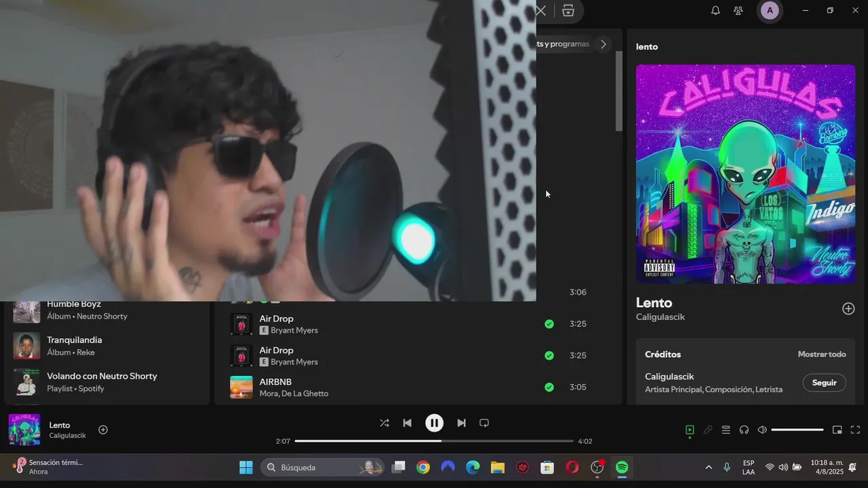Image resolution: width=868 pixels, height=488 pixels.
Task: Open the weather widget 'Sensación térmi...'
Action: click(49, 467)
